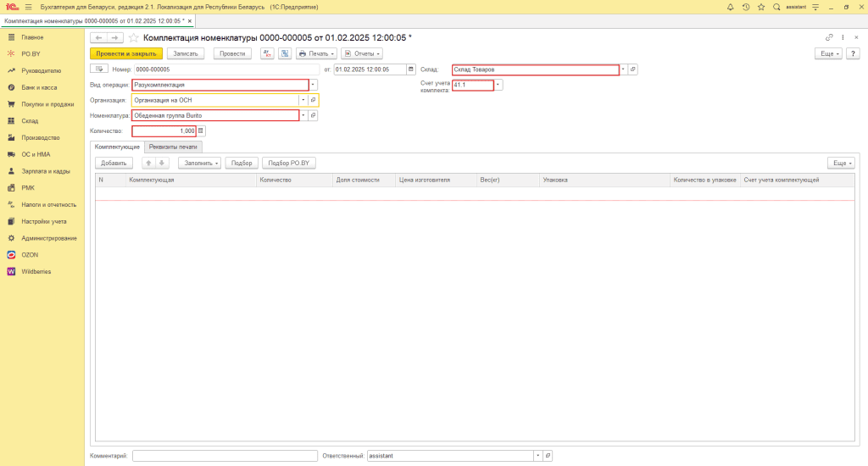868x466 pixels.
Task: Copy the document link via chain icon
Action: 828,38
